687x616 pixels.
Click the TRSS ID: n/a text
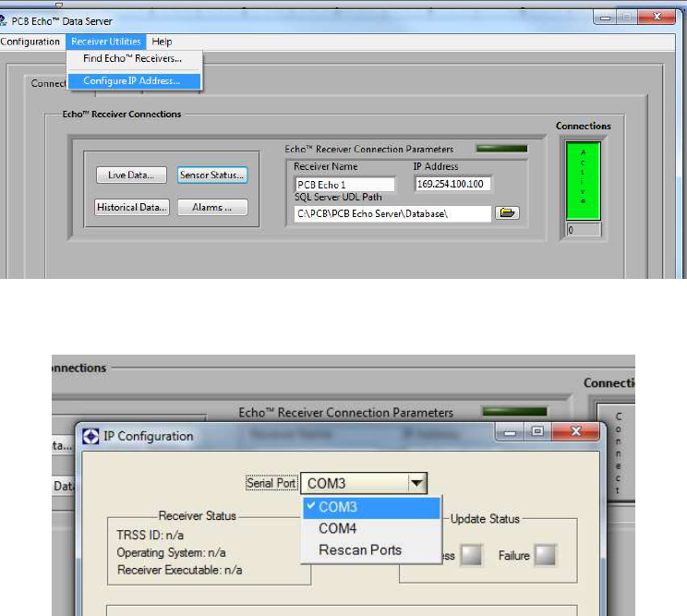click(x=150, y=536)
